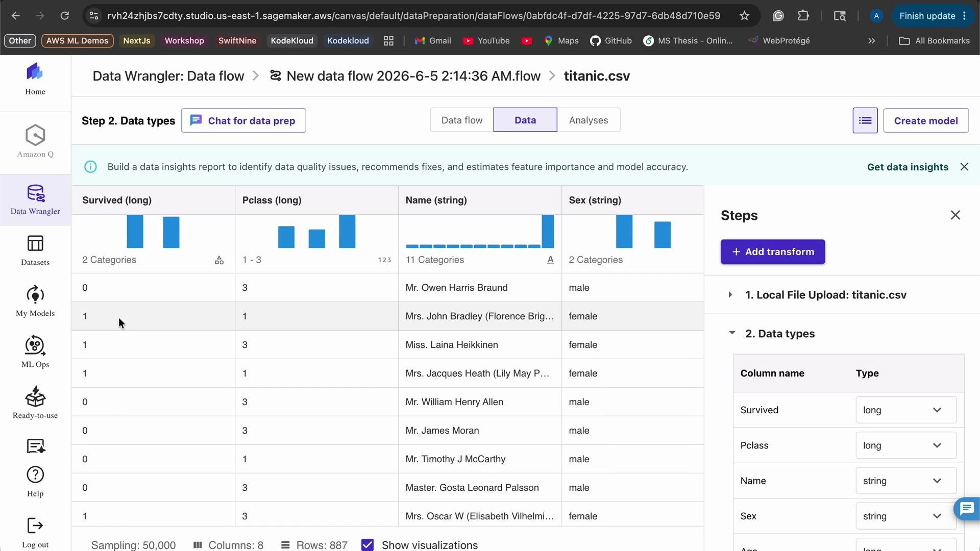Click the Name column text type icon
The height and width of the screenshot is (551, 980).
click(550, 260)
